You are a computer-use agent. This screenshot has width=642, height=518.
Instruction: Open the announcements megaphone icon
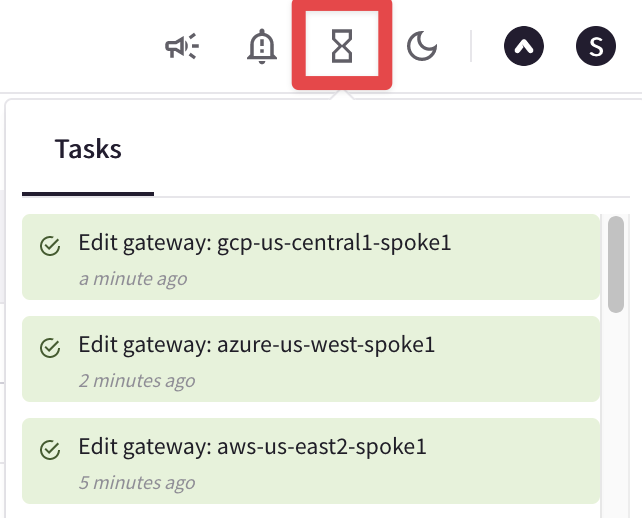pos(182,46)
